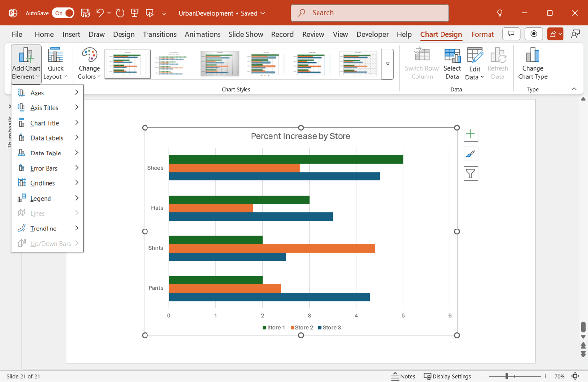The height and width of the screenshot is (382, 588).
Task: Click the Search box
Action: point(370,13)
